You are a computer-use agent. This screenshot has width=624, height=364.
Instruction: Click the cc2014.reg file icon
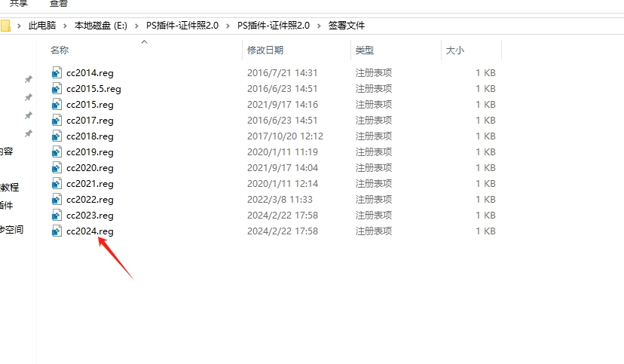pyautogui.click(x=57, y=73)
